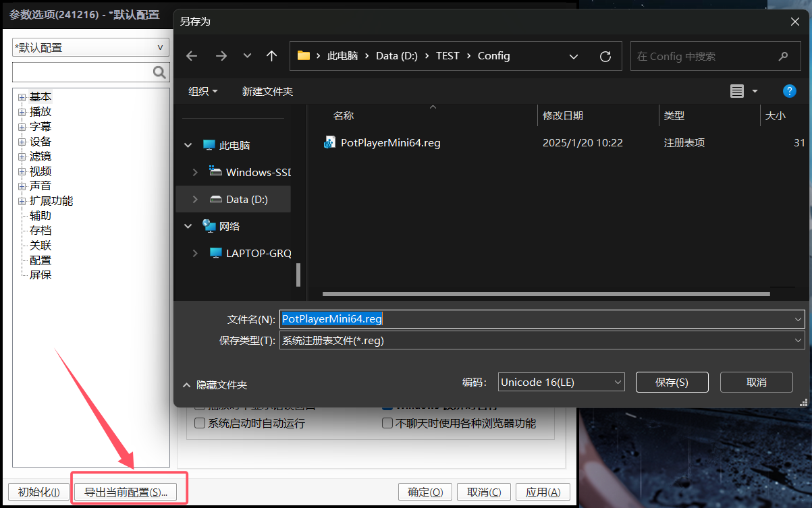
Task: Click the search magnifier in Config search
Action: [783, 56]
